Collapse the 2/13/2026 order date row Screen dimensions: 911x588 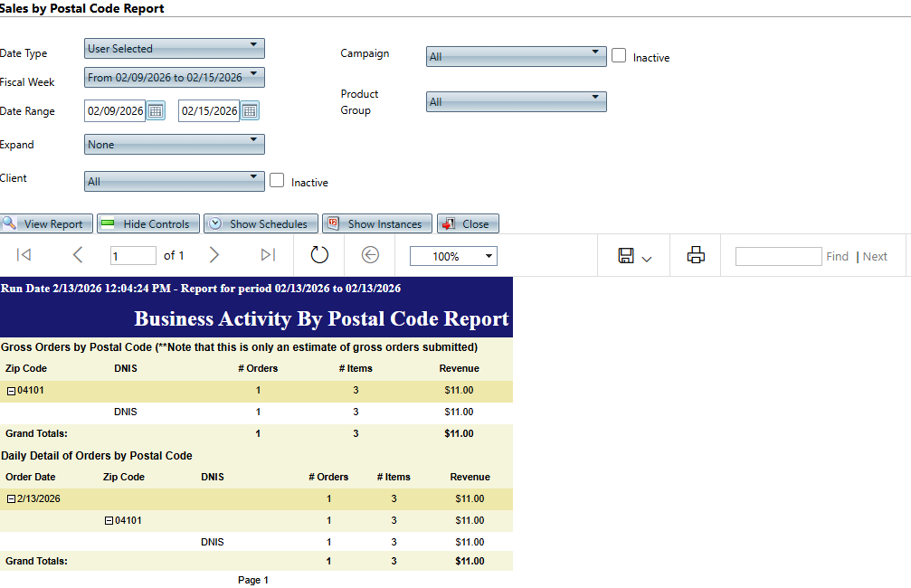click(11, 499)
